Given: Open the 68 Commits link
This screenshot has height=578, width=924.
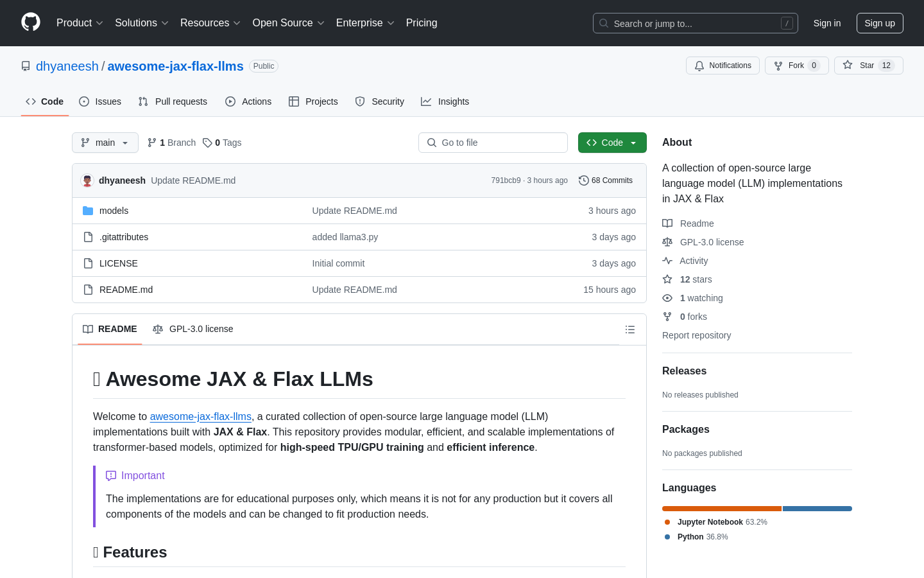Looking at the screenshot, I should [x=606, y=180].
